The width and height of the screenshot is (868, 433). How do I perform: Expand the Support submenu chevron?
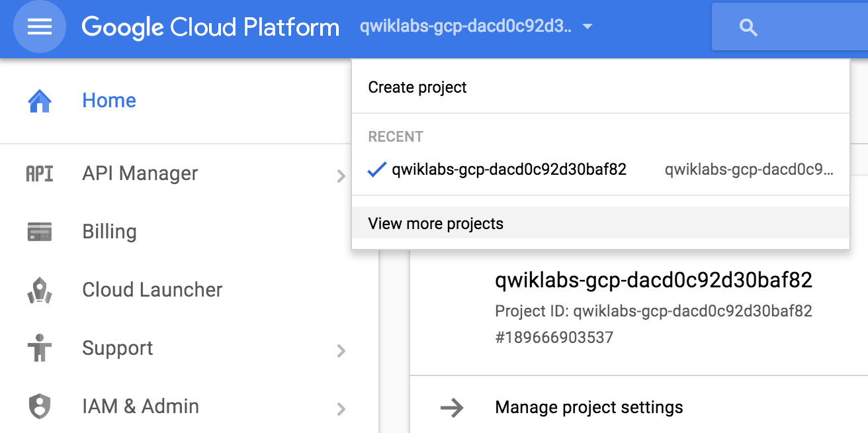click(341, 350)
